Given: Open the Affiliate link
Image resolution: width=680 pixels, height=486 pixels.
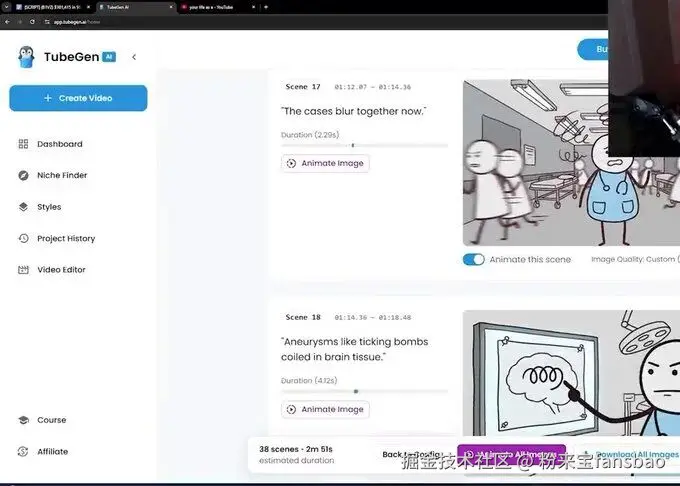Looking at the screenshot, I should click(52, 451).
